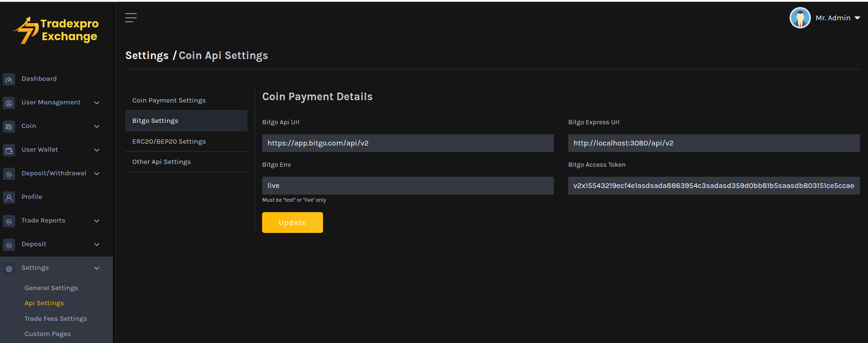Focus the Bitgo Access Token field
Image resolution: width=868 pixels, height=343 pixels.
click(713, 186)
